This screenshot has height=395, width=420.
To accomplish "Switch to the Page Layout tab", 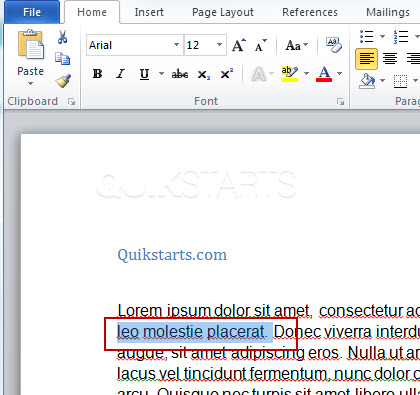I will 223,13.
